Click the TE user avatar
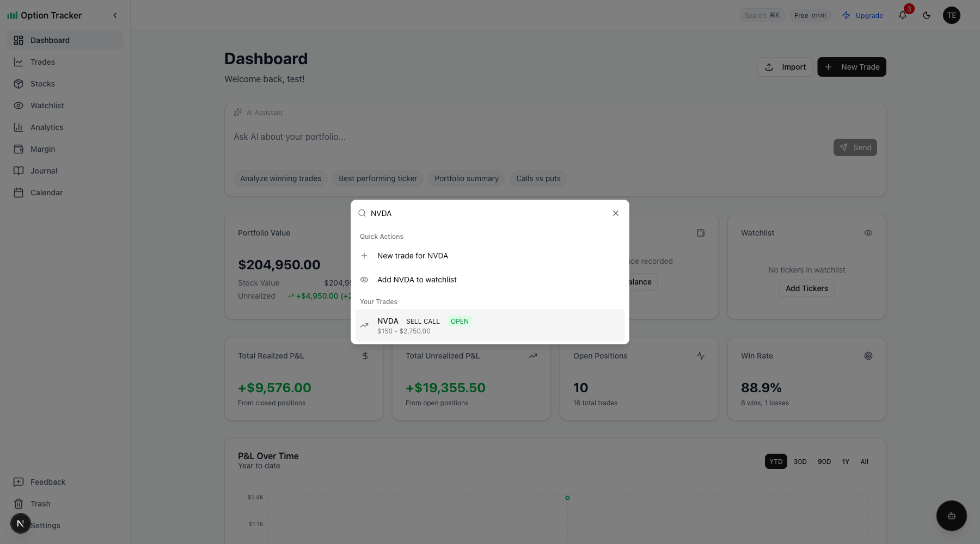The height and width of the screenshot is (544, 980). [951, 15]
